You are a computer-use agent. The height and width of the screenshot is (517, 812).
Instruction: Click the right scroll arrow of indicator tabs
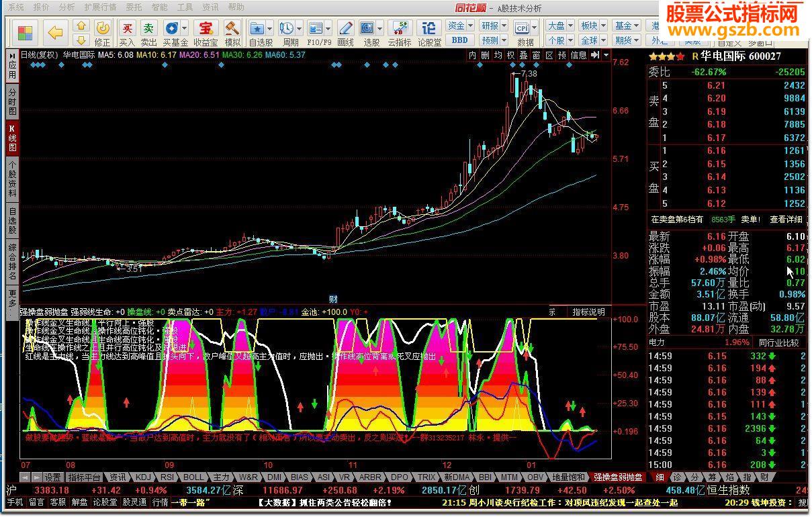click(x=38, y=477)
